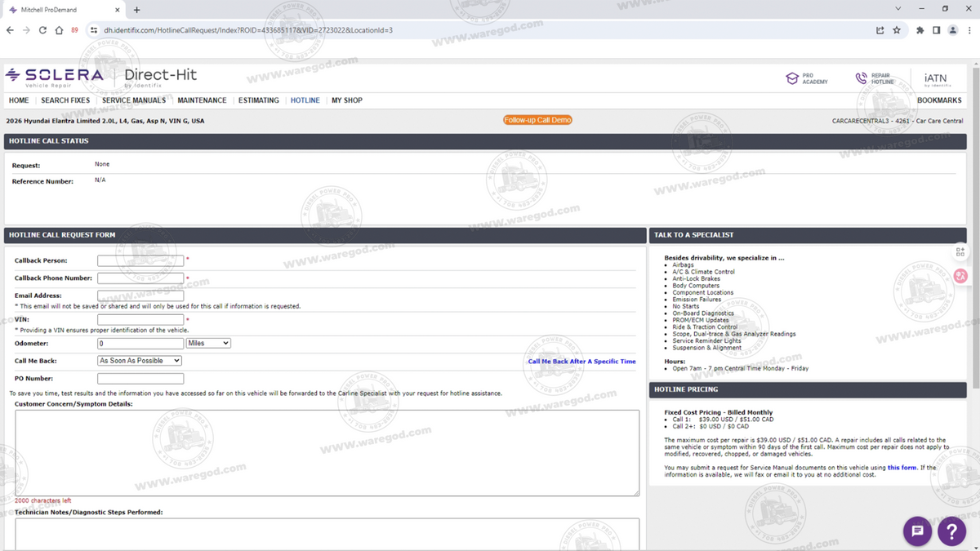Open the Chrome three-dot menu
980x551 pixels.
pyautogui.click(x=969, y=30)
